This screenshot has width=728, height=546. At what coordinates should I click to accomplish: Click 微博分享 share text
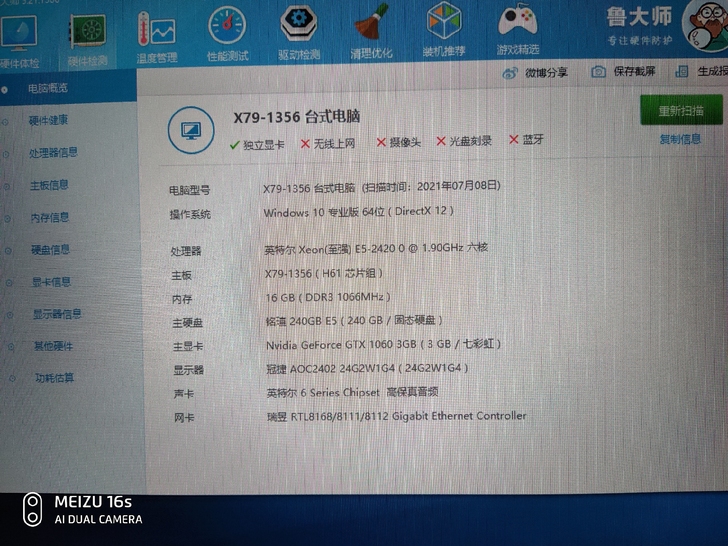click(x=546, y=72)
